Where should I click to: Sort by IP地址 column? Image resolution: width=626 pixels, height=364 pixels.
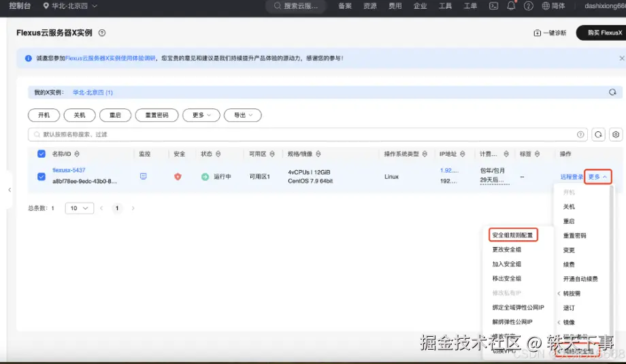click(462, 154)
